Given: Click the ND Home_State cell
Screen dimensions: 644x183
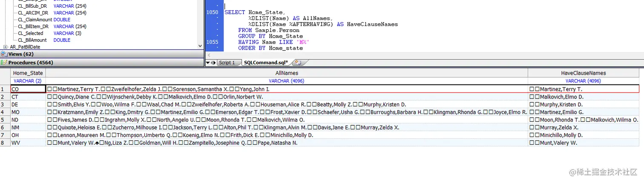Looking at the screenshot, I should [28, 120].
